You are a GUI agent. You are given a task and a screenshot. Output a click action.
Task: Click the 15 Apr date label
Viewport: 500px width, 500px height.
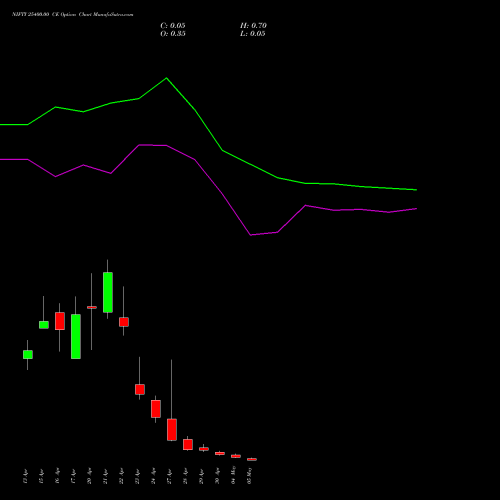coord(42,476)
